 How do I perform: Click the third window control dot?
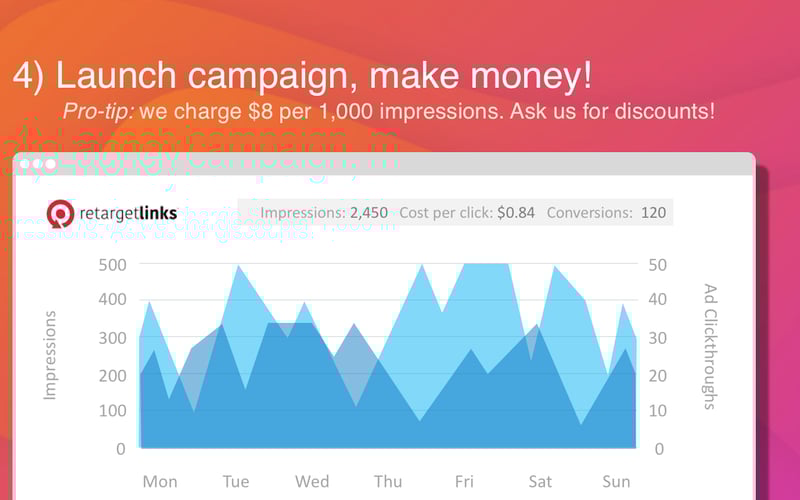pos(51,164)
